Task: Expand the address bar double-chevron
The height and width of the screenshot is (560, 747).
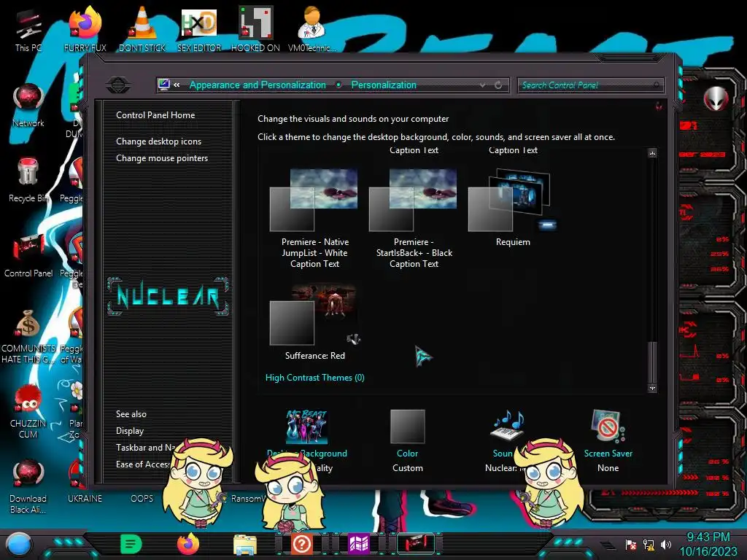Action: click(x=177, y=85)
